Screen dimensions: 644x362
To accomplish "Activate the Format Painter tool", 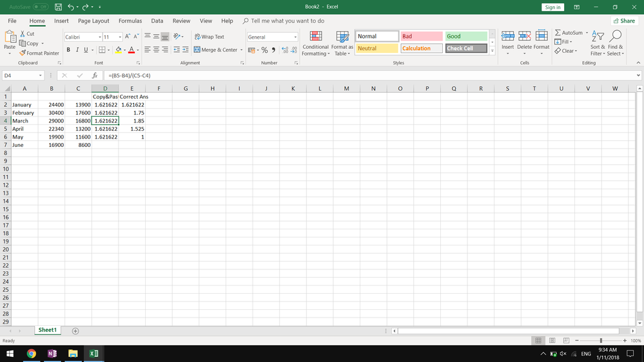I will [x=39, y=53].
